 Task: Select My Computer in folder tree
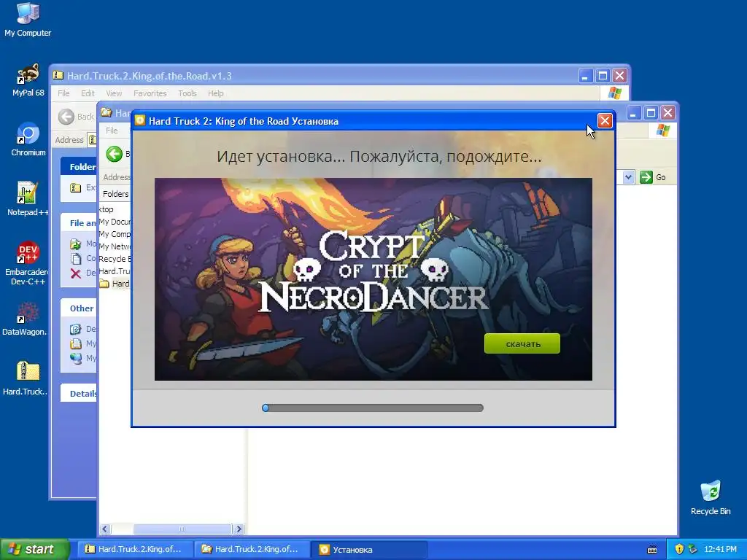[x=115, y=234]
